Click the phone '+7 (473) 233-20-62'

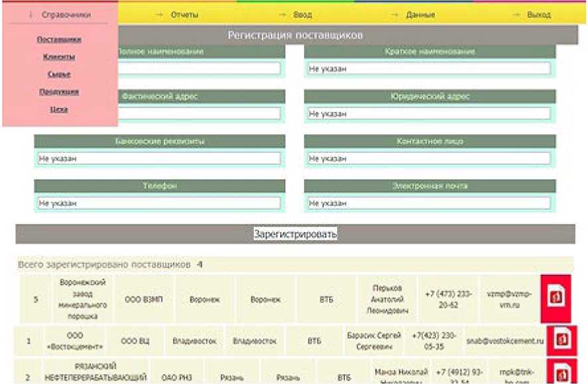coord(449,299)
